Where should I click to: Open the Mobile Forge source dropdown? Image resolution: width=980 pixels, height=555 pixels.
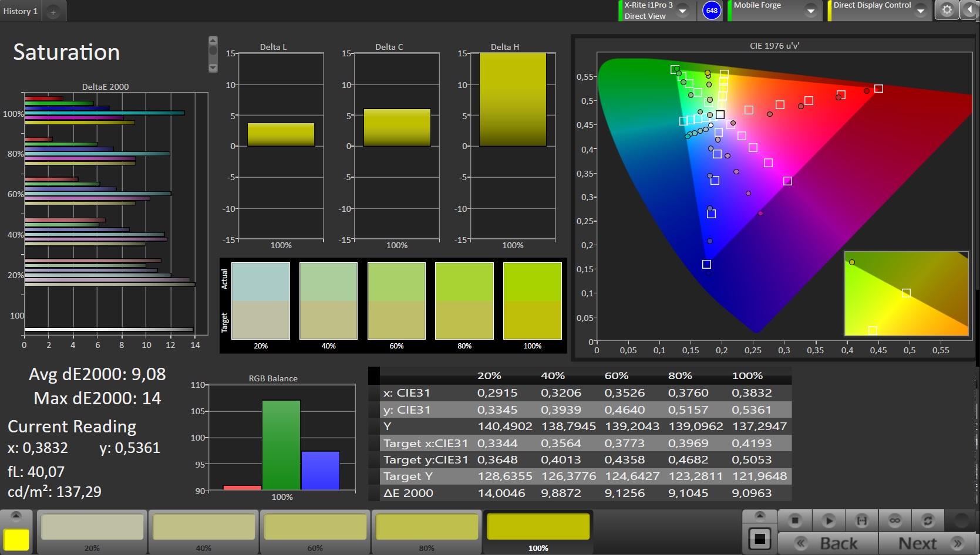[810, 11]
